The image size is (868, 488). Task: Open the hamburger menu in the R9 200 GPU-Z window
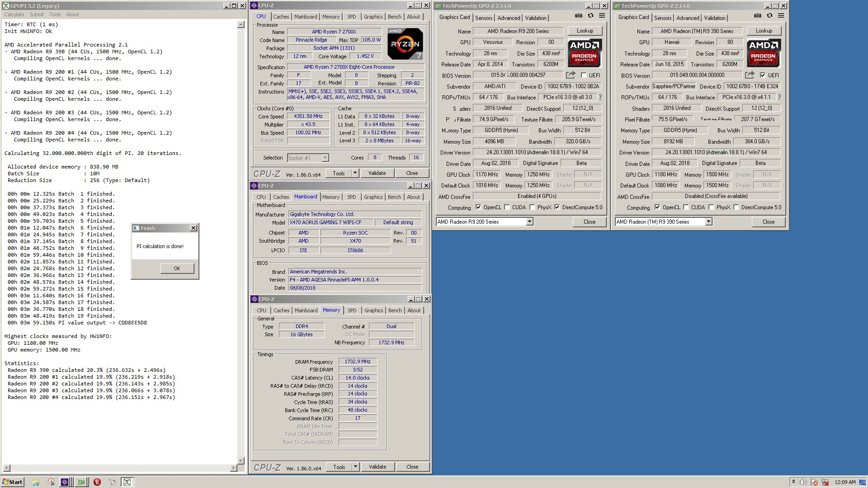tap(602, 16)
